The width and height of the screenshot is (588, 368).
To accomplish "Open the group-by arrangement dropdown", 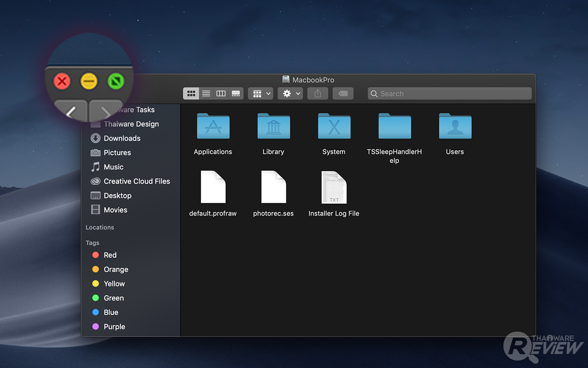I will pyautogui.click(x=261, y=93).
